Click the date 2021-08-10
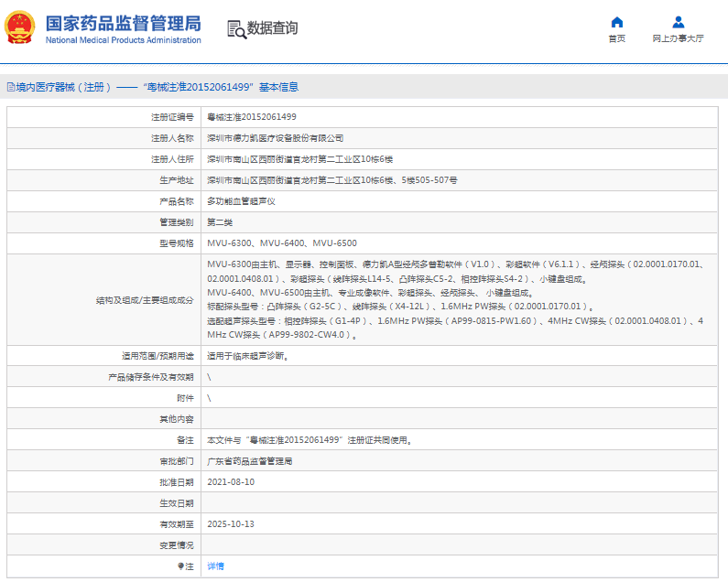The height and width of the screenshot is (582, 728). (x=231, y=482)
